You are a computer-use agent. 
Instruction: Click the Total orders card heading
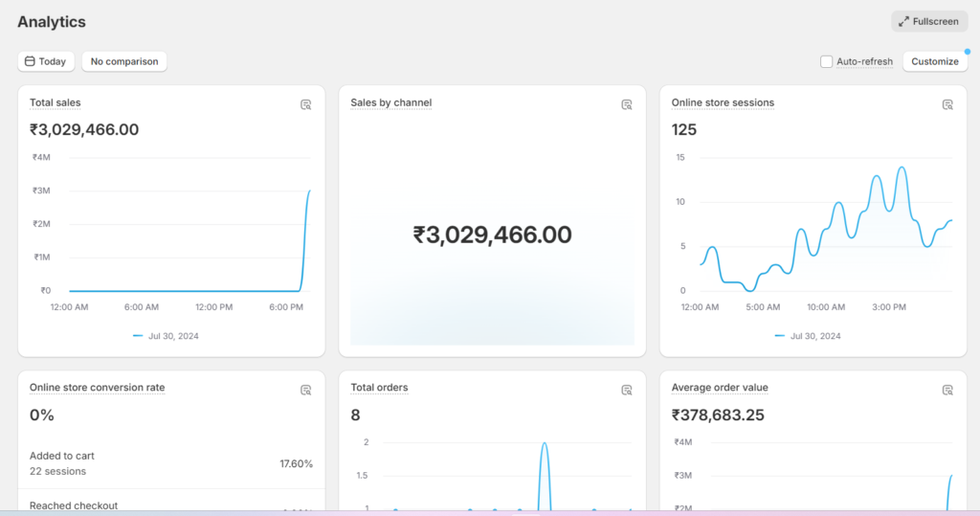(x=379, y=388)
